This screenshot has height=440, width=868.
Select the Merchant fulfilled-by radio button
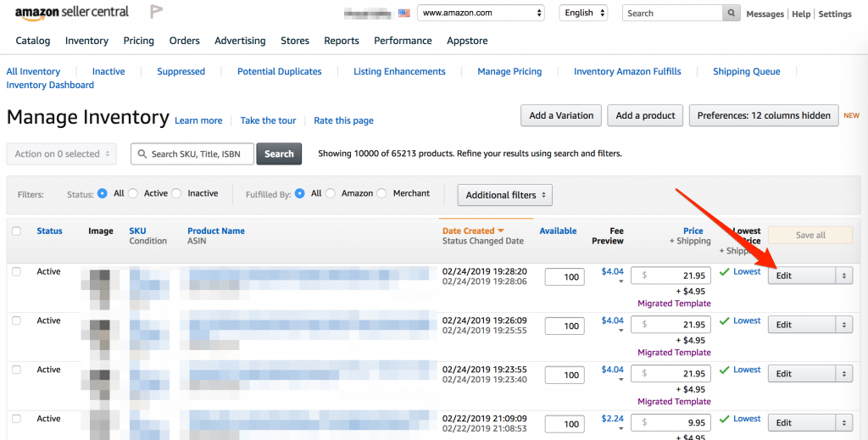(381, 193)
